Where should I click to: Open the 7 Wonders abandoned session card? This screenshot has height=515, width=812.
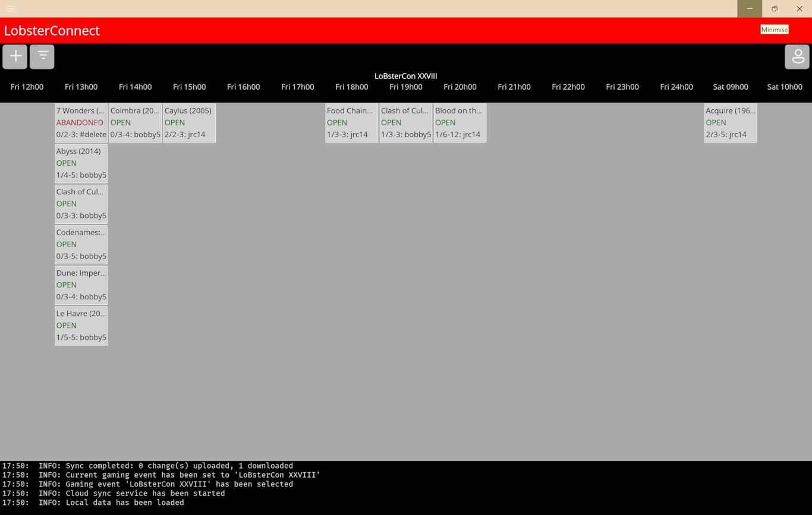[x=81, y=122]
